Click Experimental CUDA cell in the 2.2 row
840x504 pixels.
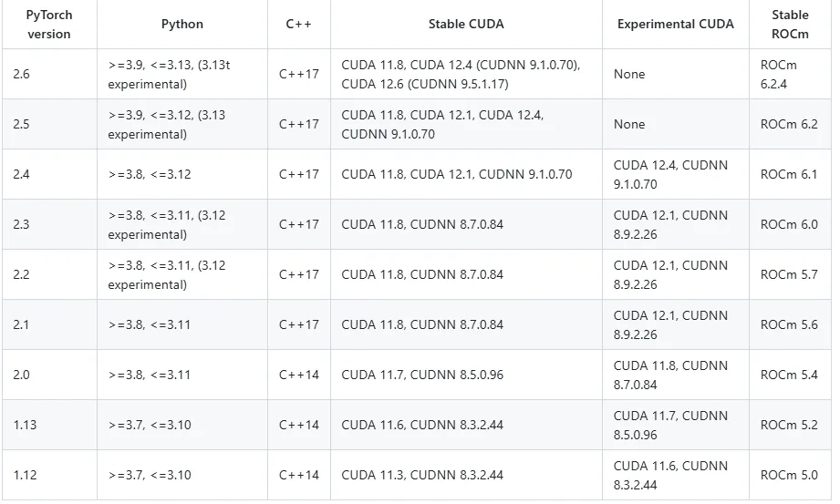pyautogui.click(x=676, y=274)
